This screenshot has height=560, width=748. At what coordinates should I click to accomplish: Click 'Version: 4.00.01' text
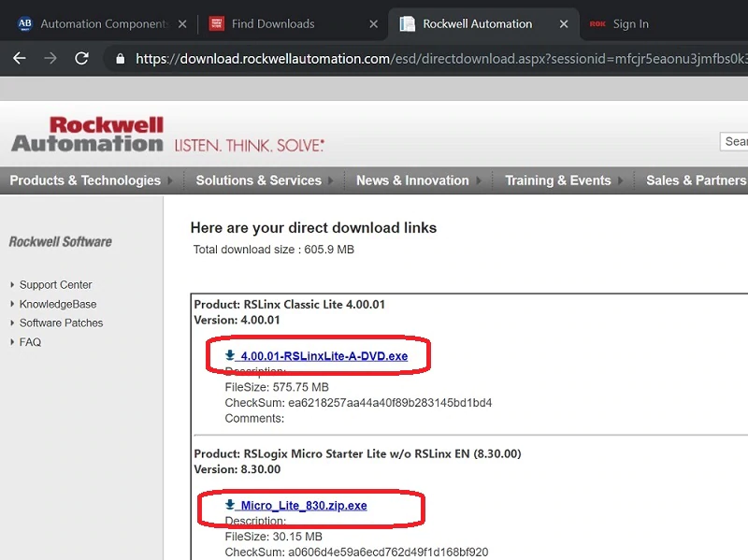[237, 320]
